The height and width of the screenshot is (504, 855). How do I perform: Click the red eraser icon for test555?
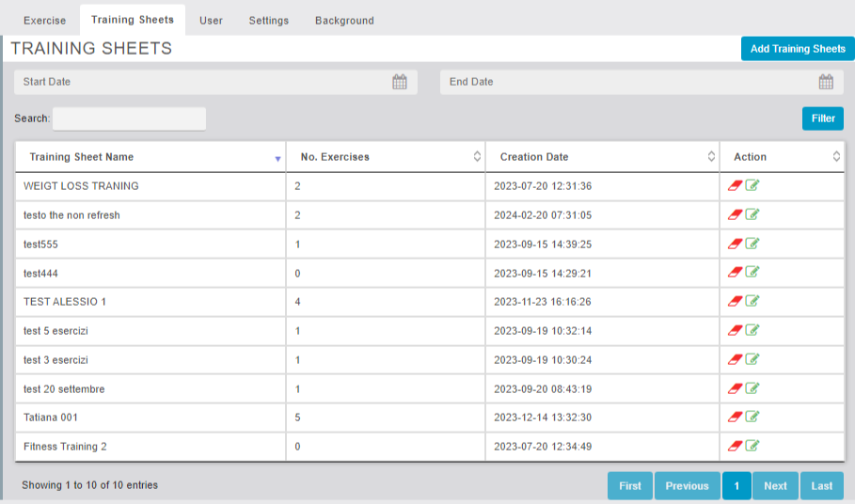(x=736, y=244)
